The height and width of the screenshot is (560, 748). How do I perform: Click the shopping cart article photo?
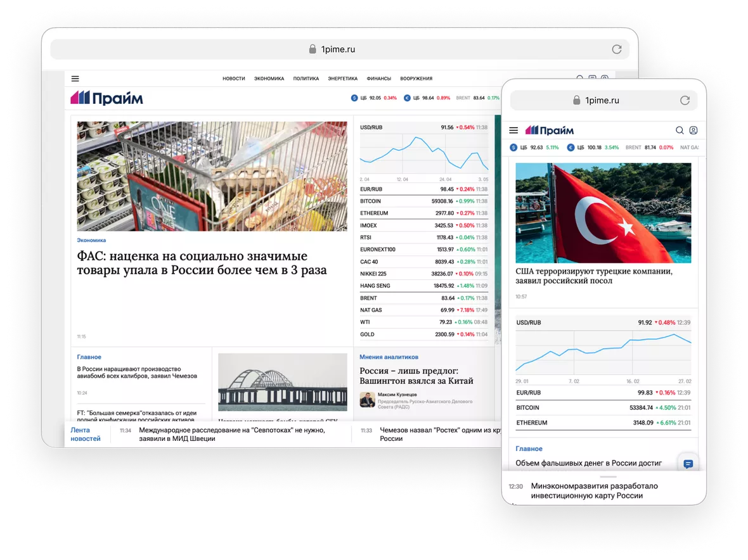(x=212, y=176)
